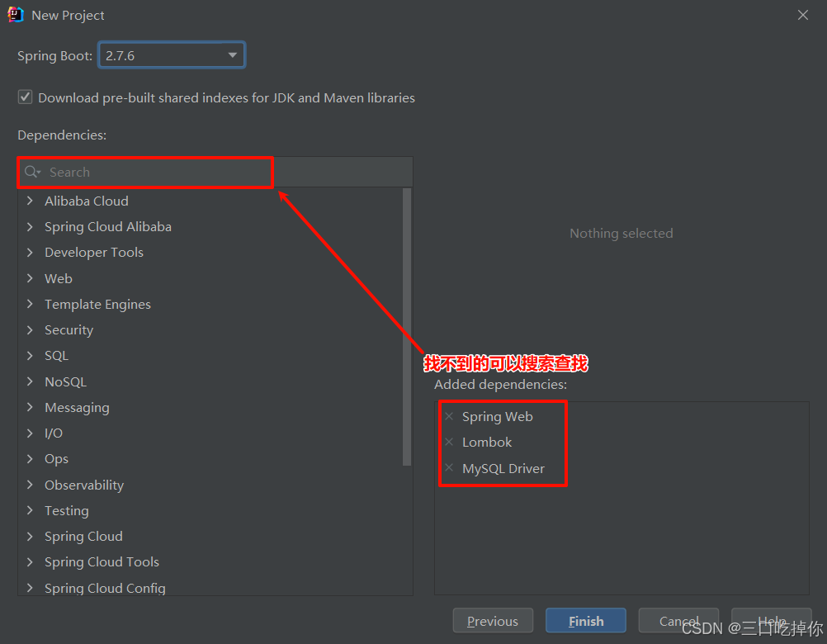Expand the Observability category
827x644 pixels.
pos(30,485)
